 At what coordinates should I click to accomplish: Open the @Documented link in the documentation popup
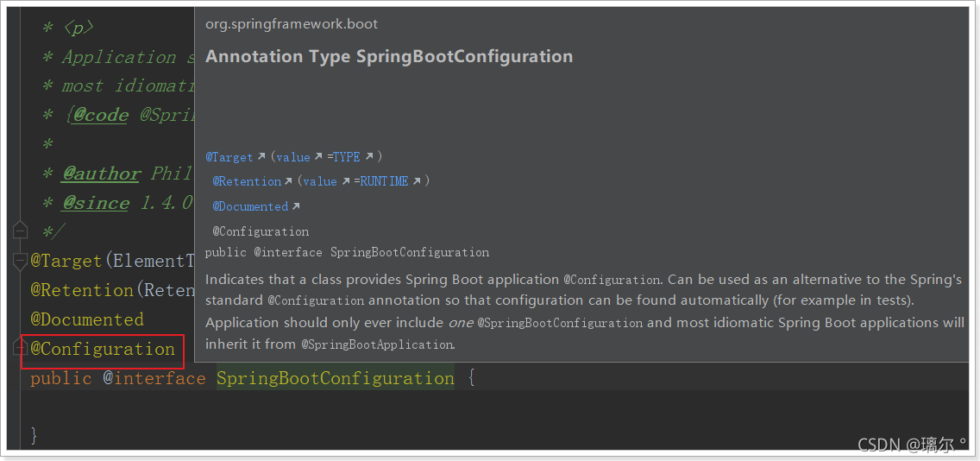click(x=250, y=206)
